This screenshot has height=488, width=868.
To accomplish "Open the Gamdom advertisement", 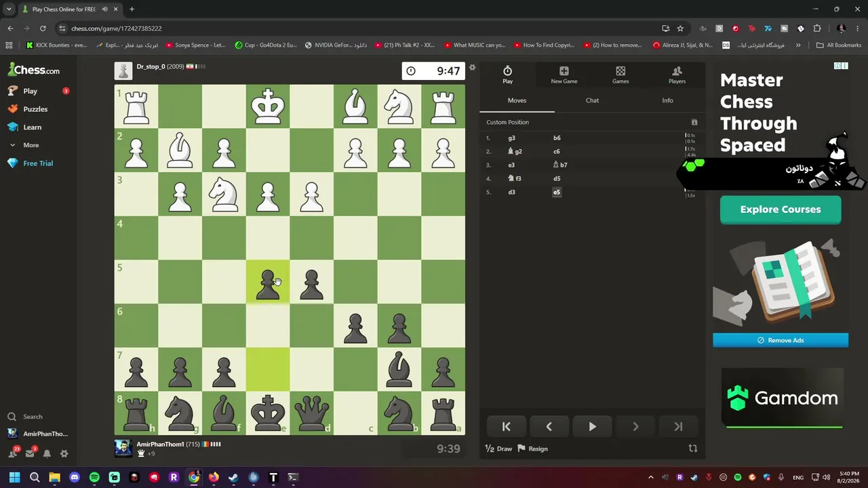I will coord(783,399).
